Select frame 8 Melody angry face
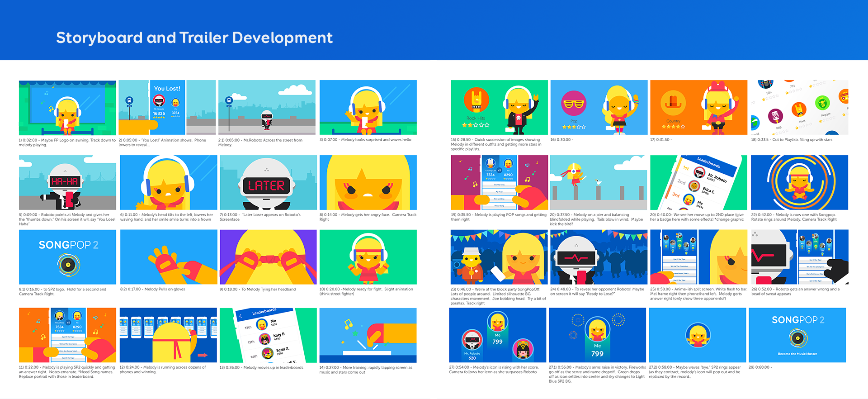868x399 pixels. pos(368,182)
